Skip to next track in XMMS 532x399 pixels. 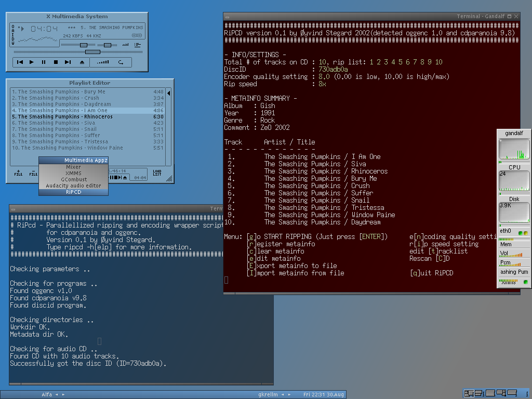68,62
